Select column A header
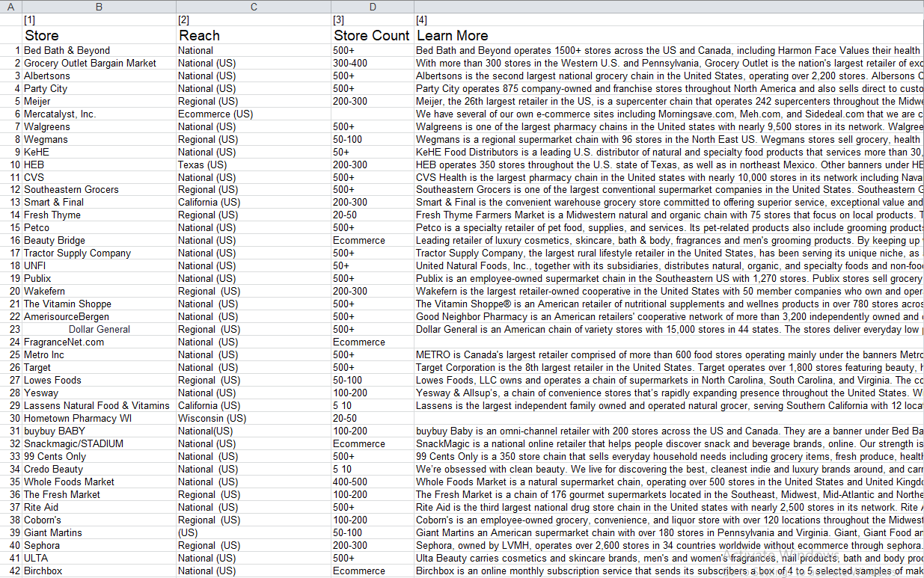924x578 pixels. (x=10, y=7)
